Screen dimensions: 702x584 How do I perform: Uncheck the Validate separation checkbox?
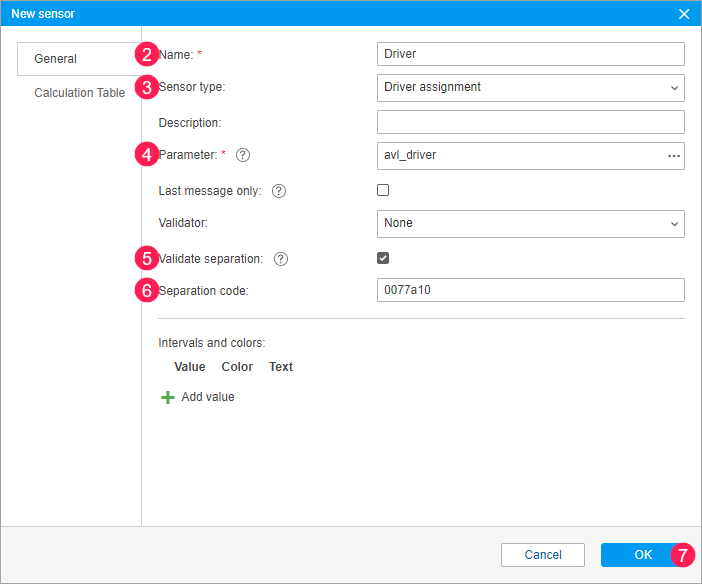[x=383, y=258]
